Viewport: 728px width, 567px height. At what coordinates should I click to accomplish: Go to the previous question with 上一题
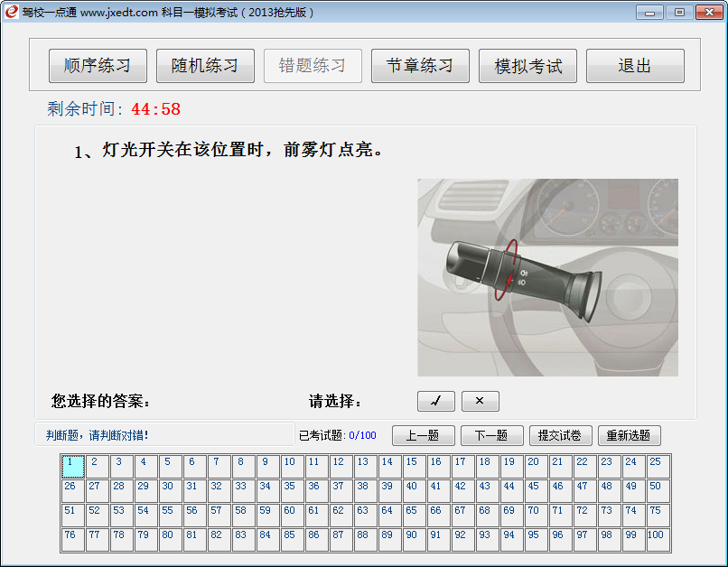tap(424, 435)
